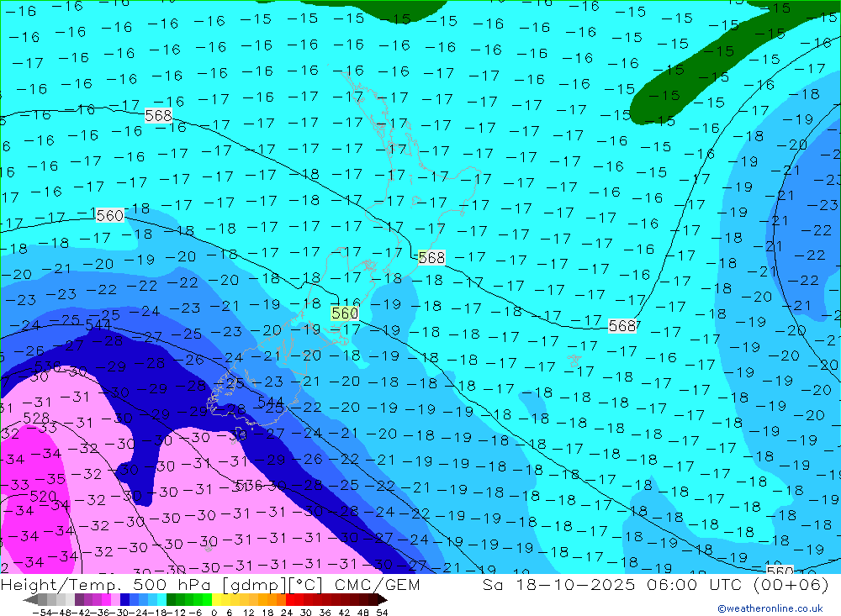
Task: Click the left arrow end of color scale
Action: 30,600
